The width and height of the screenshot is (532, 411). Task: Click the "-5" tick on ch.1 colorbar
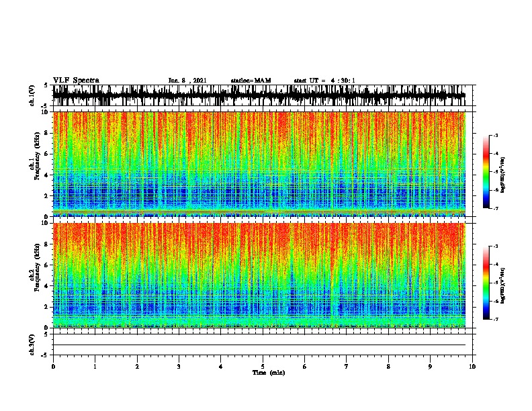[496, 172]
